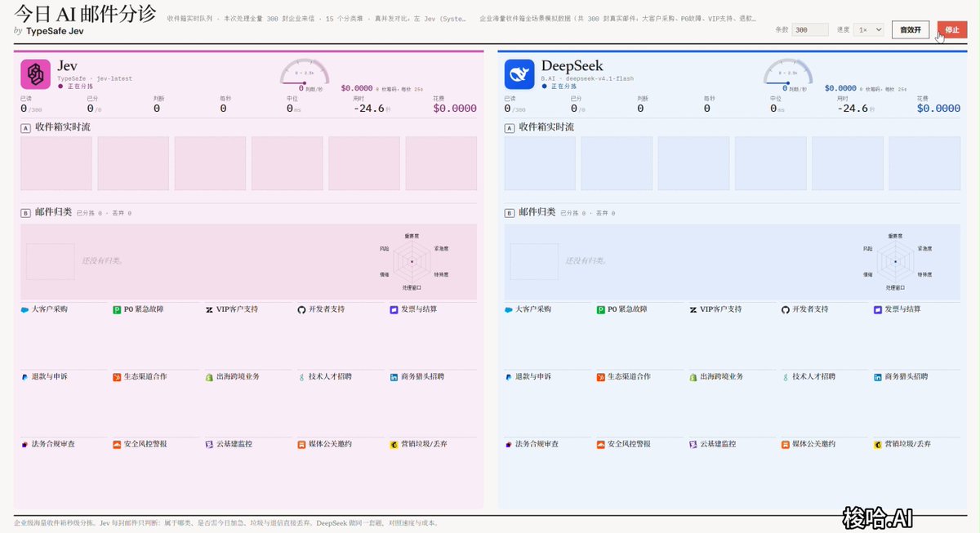Select 大客户采购 category icon in Jev panel
Image resolution: width=980 pixels, height=533 pixels.
coord(25,309)
